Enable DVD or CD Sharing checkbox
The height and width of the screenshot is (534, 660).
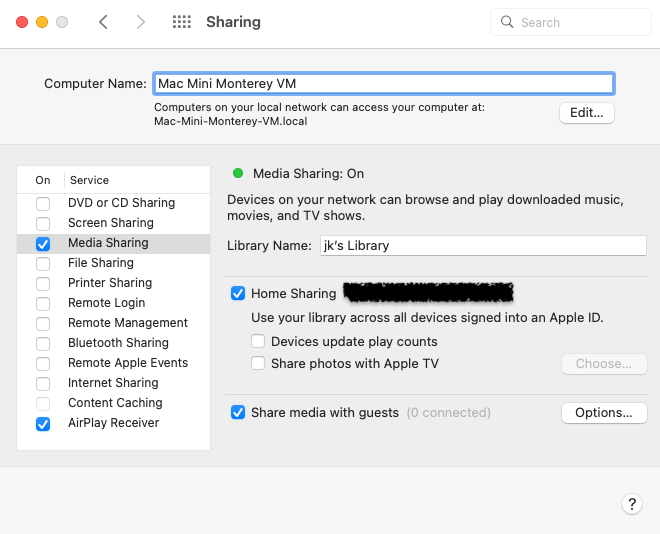coord(43,204)
